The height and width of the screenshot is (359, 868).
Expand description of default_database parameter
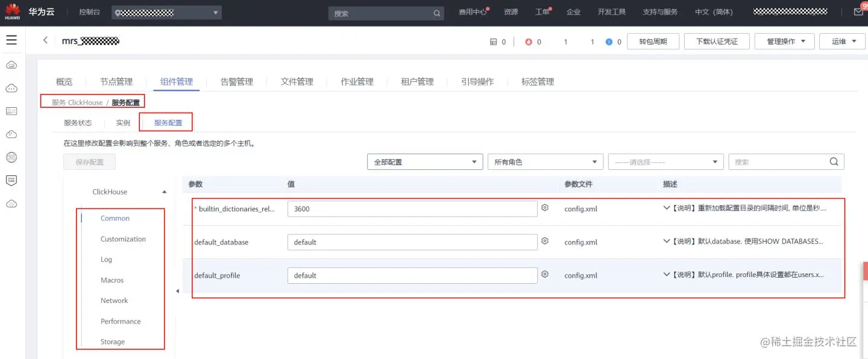pyautogui.click(x=666, y=241)
